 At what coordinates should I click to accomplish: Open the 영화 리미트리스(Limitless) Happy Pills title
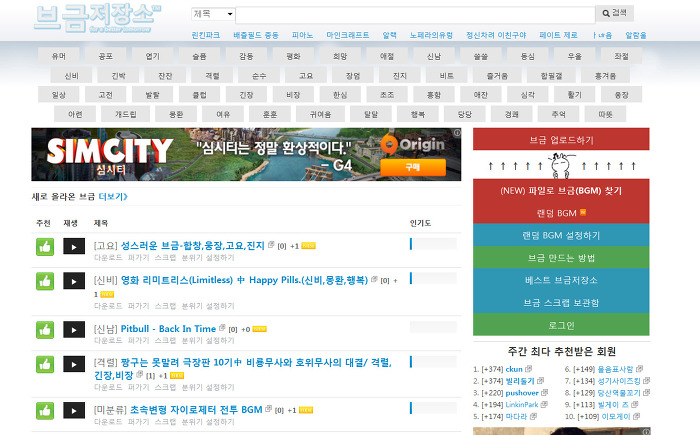(x=244, y=280)
